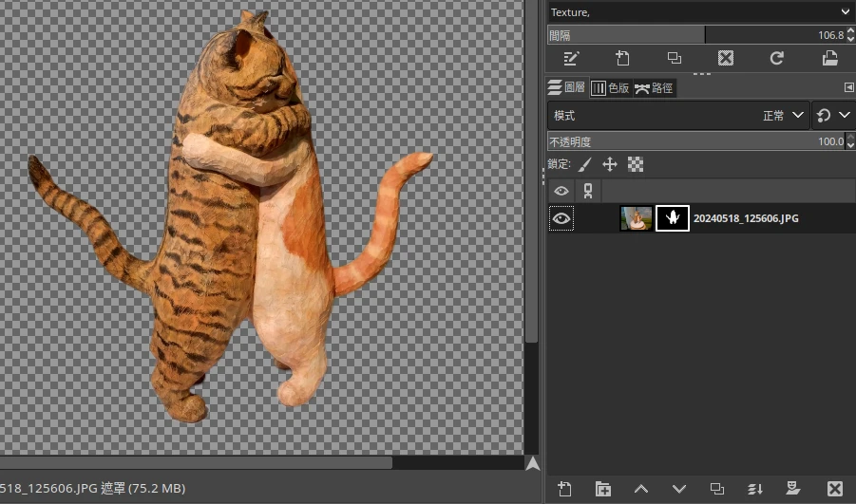Screen dimensions: 856x504
Task: Delete the current layer
Action: coord(834,489)
